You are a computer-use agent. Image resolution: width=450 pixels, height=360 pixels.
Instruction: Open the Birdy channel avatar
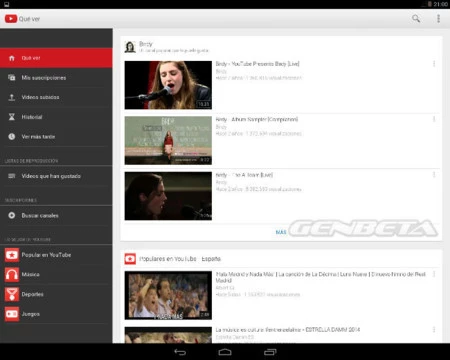click(x=130, y=47)
